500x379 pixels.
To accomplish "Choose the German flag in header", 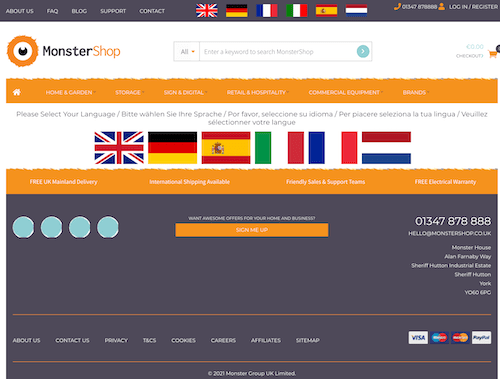I will (237, 11).
